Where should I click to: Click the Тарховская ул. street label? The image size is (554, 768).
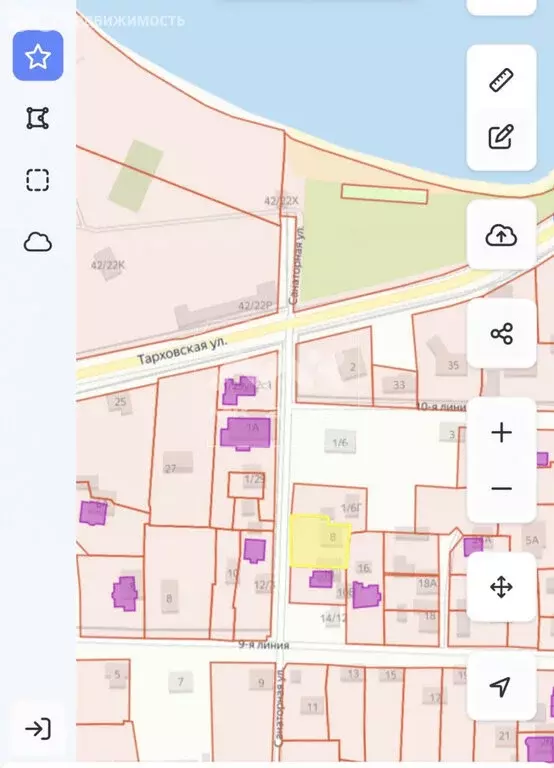click(182, 350)
